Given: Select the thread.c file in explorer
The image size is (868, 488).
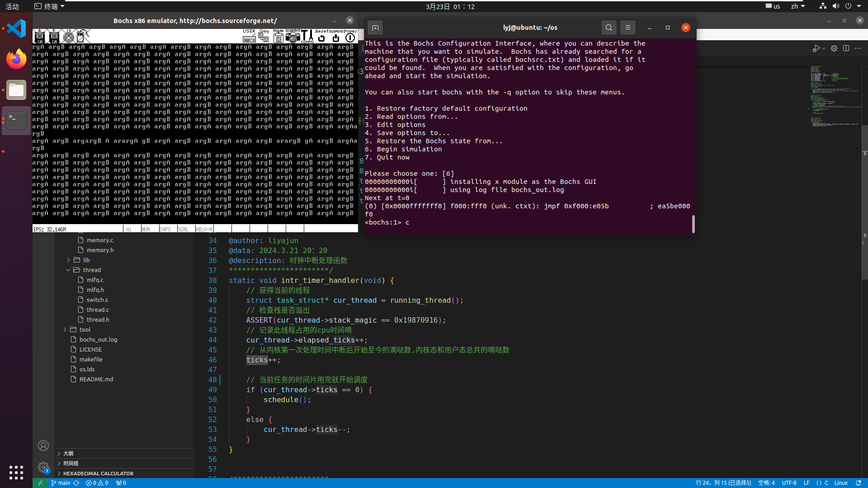Looking at the screenshot, I should [97, 309].
